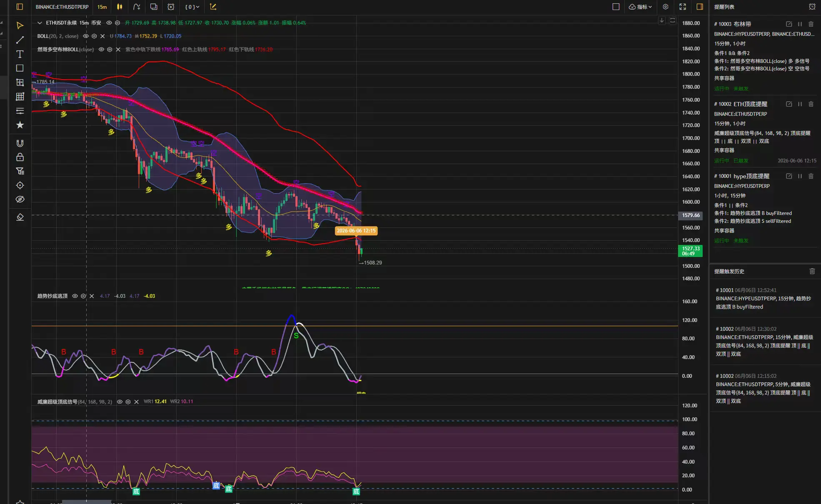Select the rectangle shape tool

[x=20, y=68]
